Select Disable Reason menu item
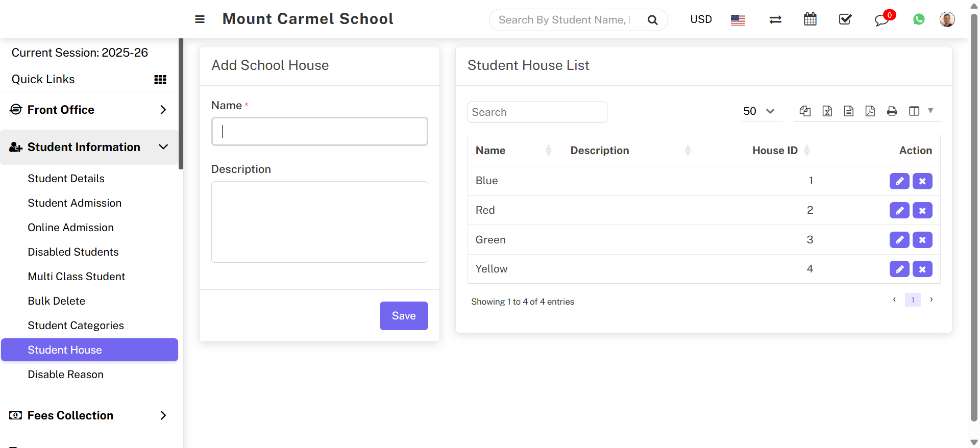This screenshot has height=448, width=980. [65, 375]
